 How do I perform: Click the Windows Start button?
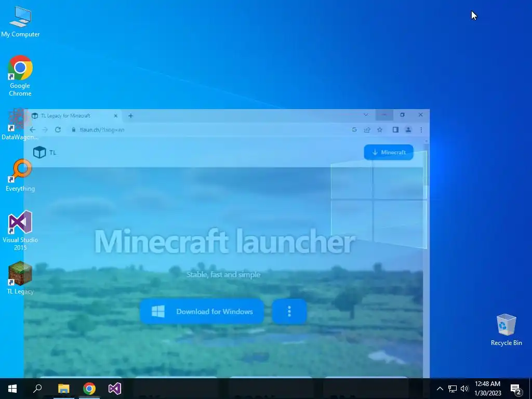click(12, 389)
